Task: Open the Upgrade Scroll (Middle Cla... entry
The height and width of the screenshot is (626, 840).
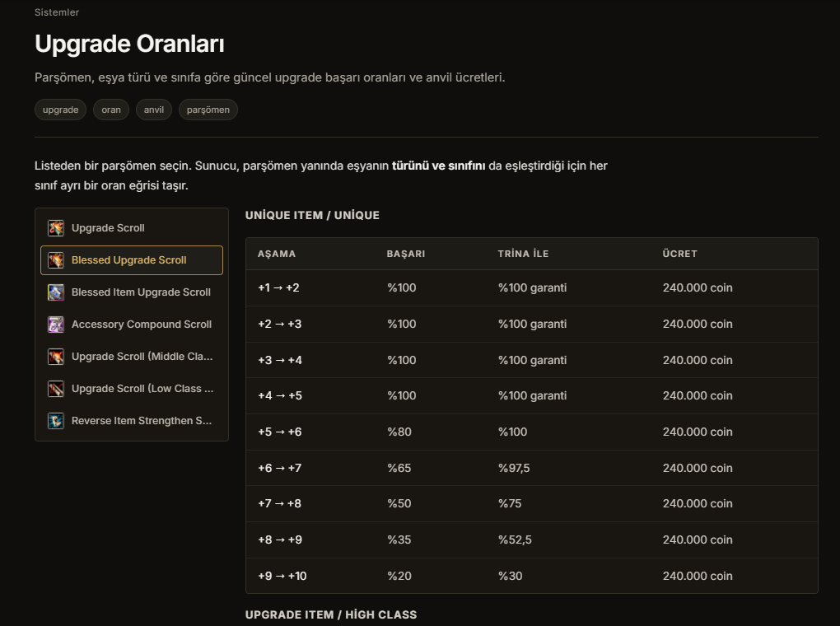Action: 132,357
